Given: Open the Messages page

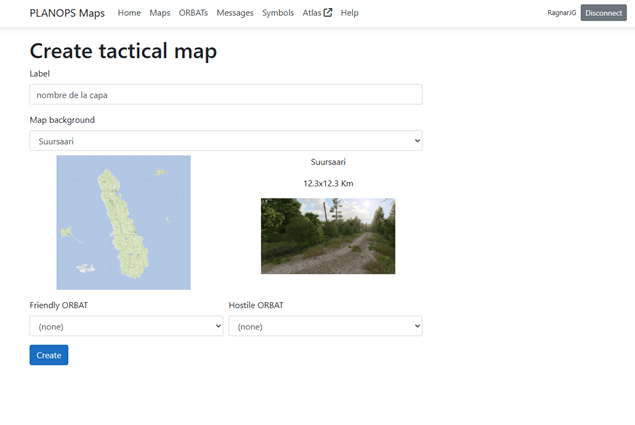Looking at the screenshot, I should coord(235,13).
